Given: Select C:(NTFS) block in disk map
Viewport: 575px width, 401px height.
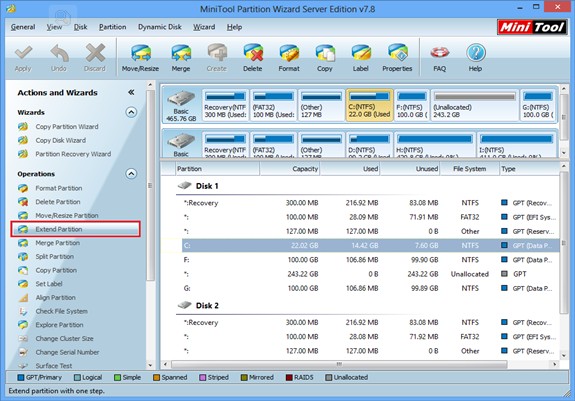Looking at the screenshot, I should click(x=369, y=105).
